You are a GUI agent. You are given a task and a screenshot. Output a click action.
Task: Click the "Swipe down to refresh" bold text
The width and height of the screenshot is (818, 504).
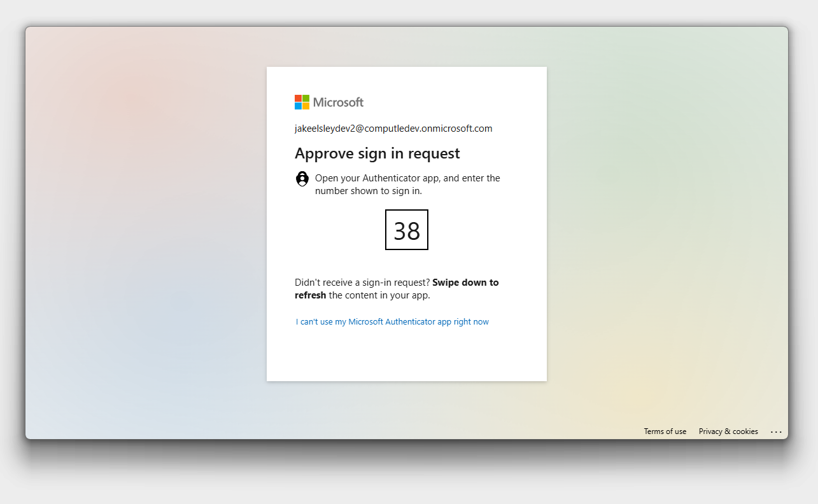pyautogui.click(x=397, y=289)
